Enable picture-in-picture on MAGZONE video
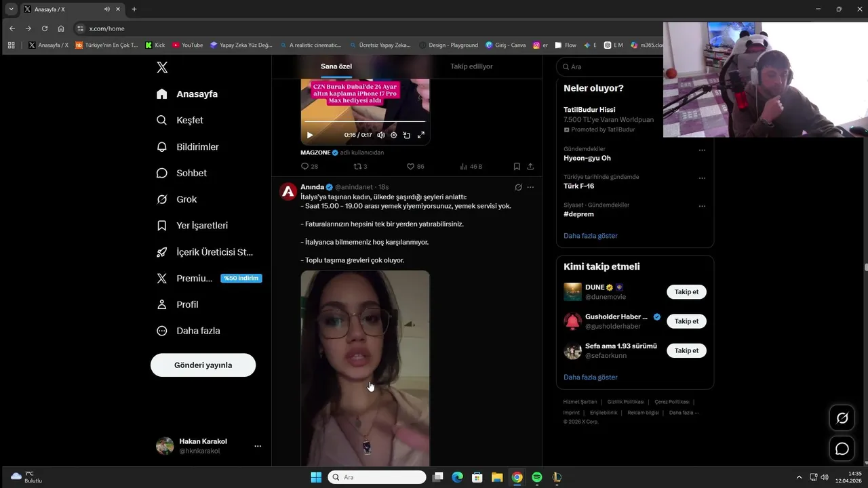 pyautogui.click(x=407, y=135)
